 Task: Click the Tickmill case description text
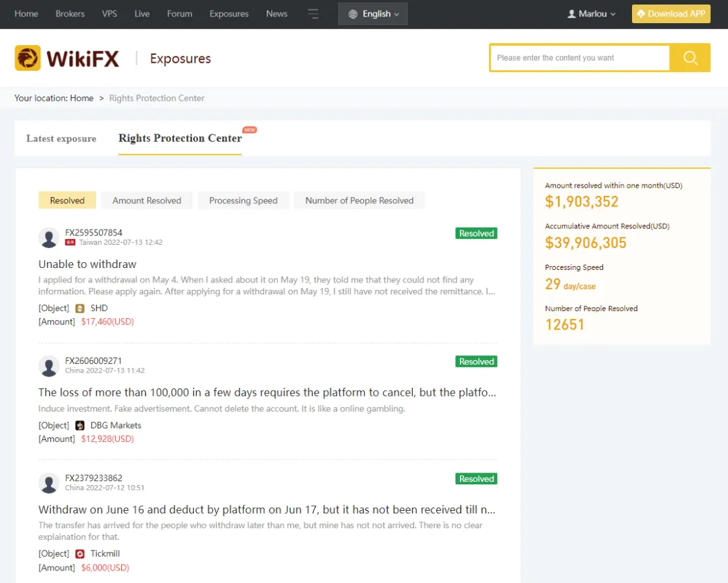(260, 531)
